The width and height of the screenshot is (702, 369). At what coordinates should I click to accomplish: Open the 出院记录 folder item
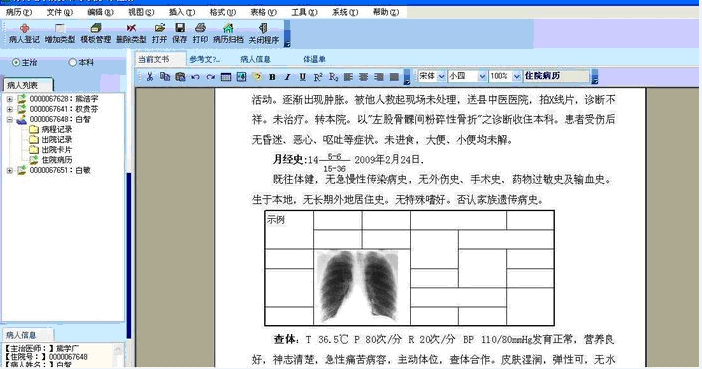point(51,139)
